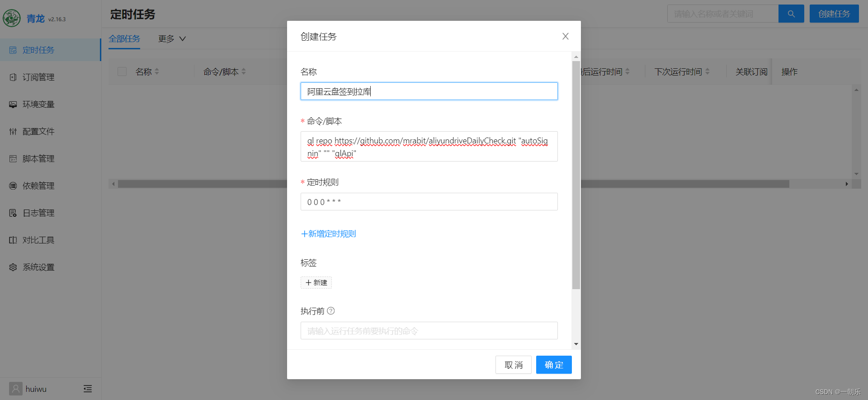Collapse the sidebar using the menu fold icon

88,389
